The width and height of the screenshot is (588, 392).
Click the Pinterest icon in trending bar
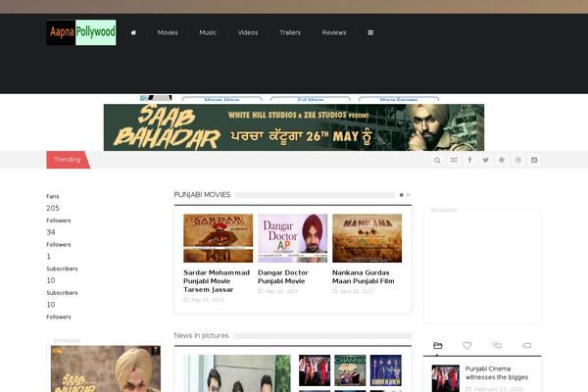[517, 160]
